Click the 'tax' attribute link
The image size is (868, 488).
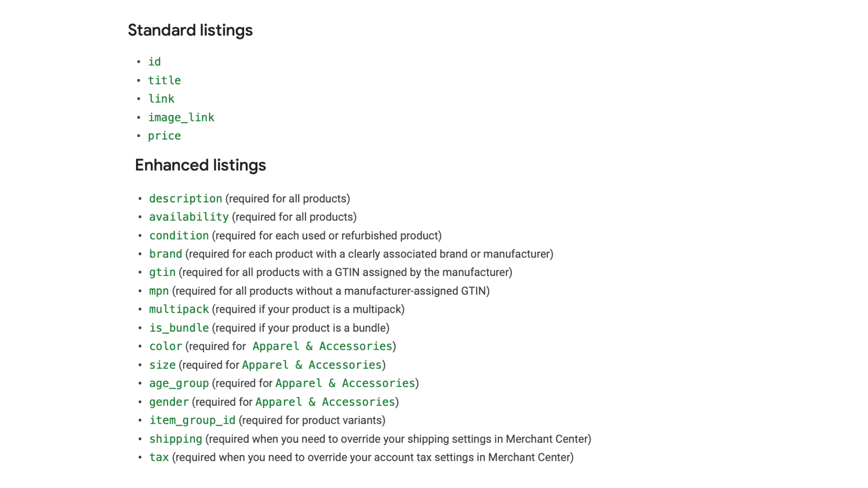click(159, 458)
